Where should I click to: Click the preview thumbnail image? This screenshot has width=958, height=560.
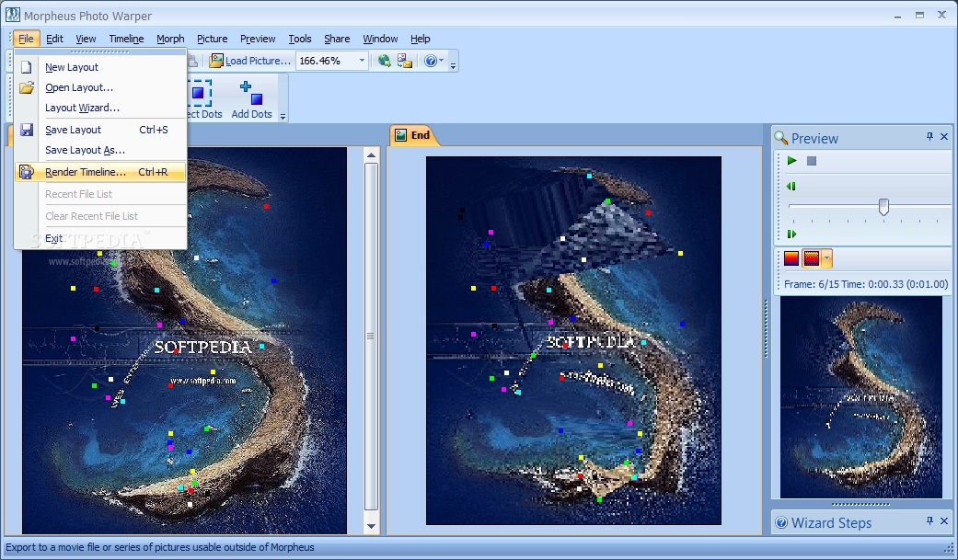(860, 397)
